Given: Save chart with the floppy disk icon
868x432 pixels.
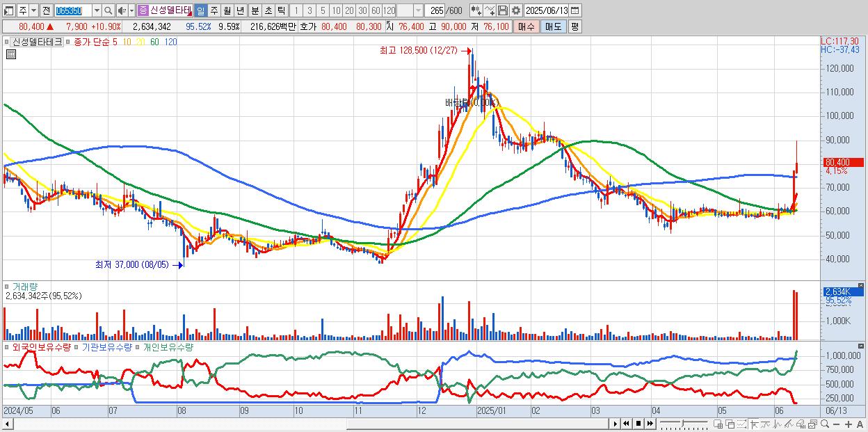Looking at the screenshot, I should pos(502,10).
